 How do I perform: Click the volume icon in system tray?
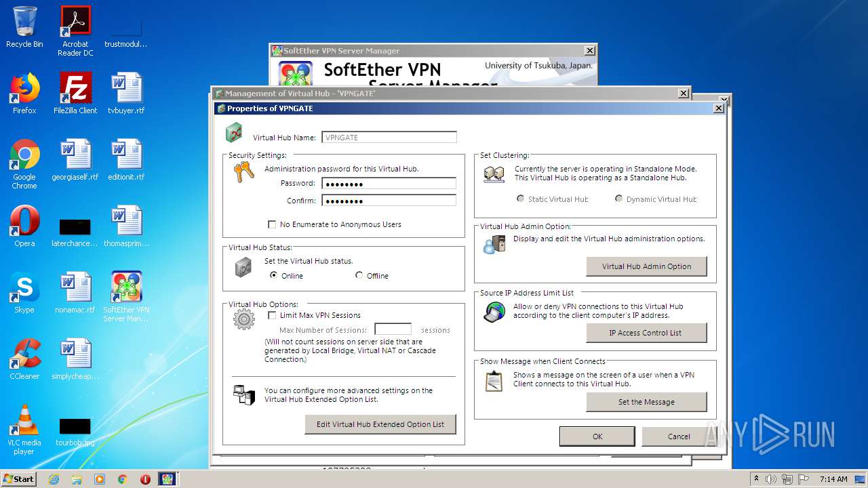(x=771, y=479)
